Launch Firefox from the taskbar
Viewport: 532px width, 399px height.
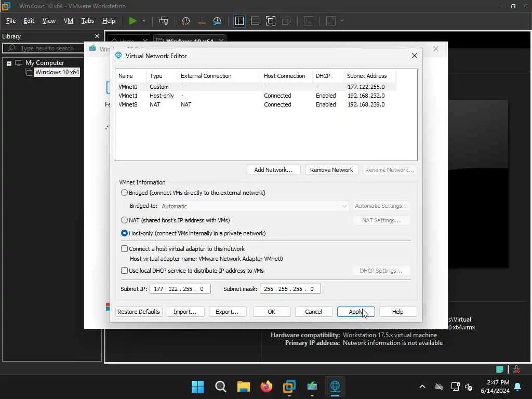[267, 387]
